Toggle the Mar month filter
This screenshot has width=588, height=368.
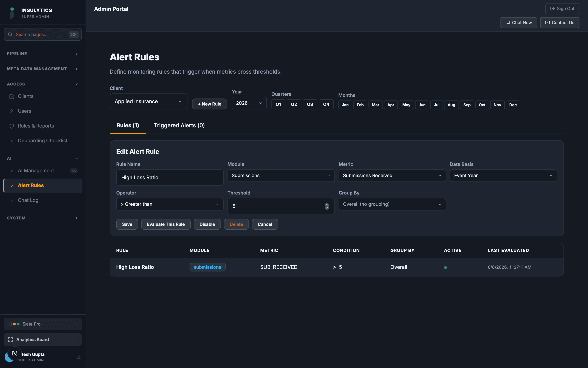[x=375, y=105]
